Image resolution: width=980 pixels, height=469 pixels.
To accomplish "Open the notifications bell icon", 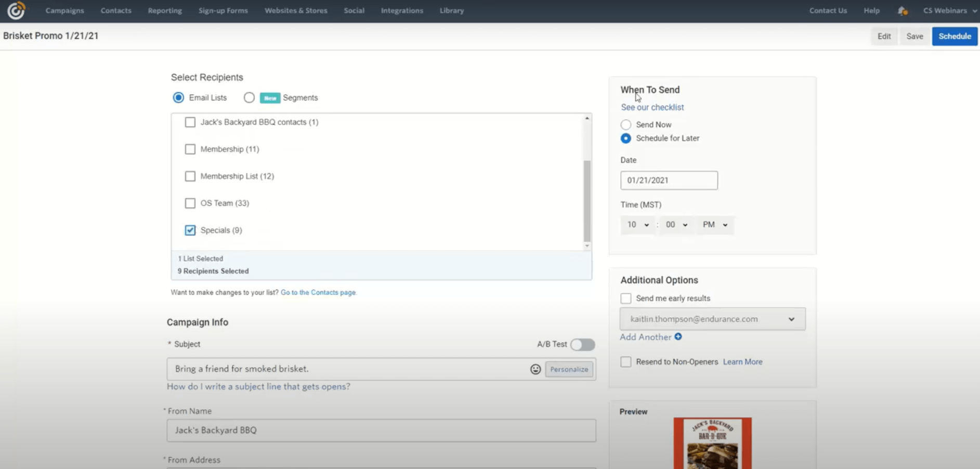I will click(x=903, y=11).
